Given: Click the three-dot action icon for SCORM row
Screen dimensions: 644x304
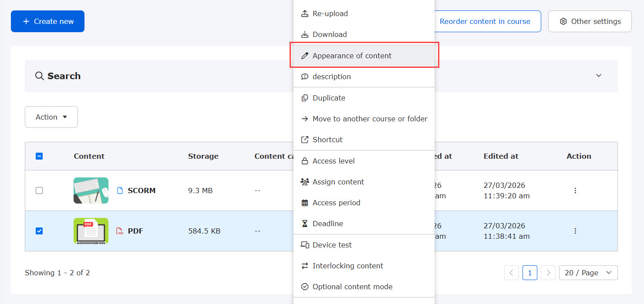Looking at the screenshot, I should point(575,190).
